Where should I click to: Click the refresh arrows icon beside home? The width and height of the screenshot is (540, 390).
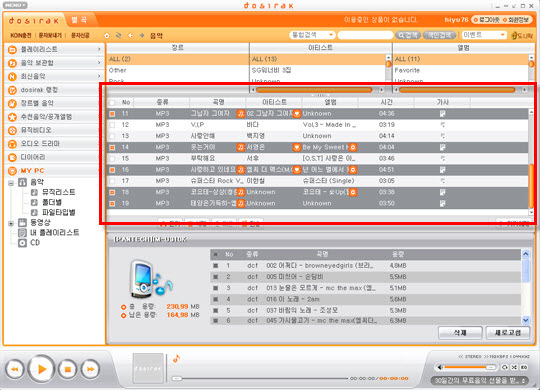click(119, 35)
